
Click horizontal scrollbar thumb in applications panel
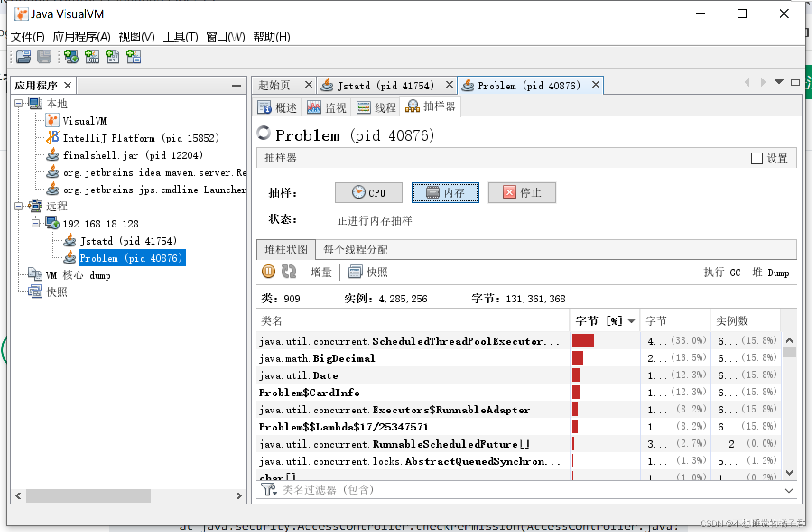[88, 496]
